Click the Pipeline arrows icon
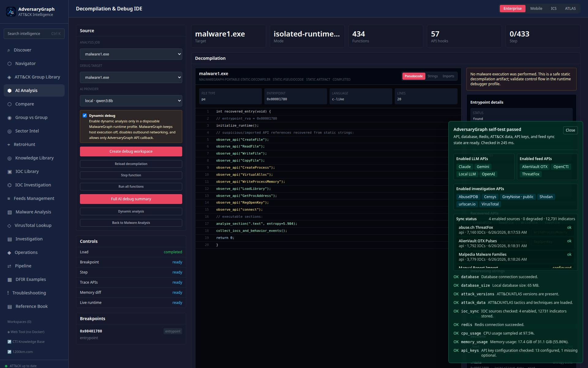The height and width of the screenshot is (368, 588). (x=9, y=266)
